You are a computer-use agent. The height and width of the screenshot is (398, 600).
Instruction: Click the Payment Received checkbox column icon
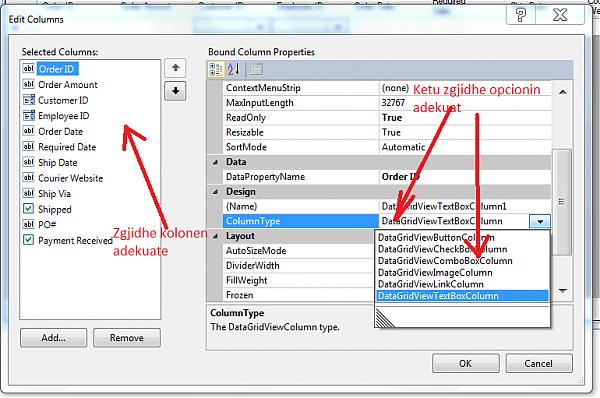28,240
